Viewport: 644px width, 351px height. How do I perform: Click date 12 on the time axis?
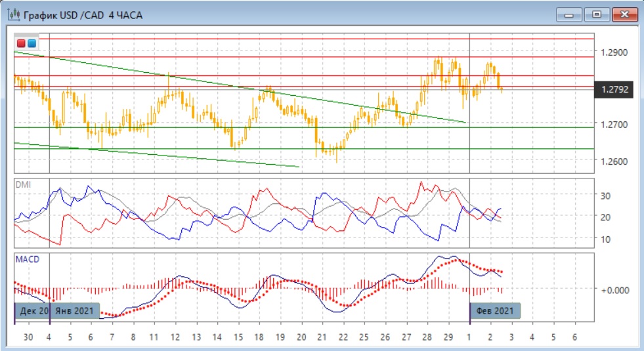click(175, 336)
